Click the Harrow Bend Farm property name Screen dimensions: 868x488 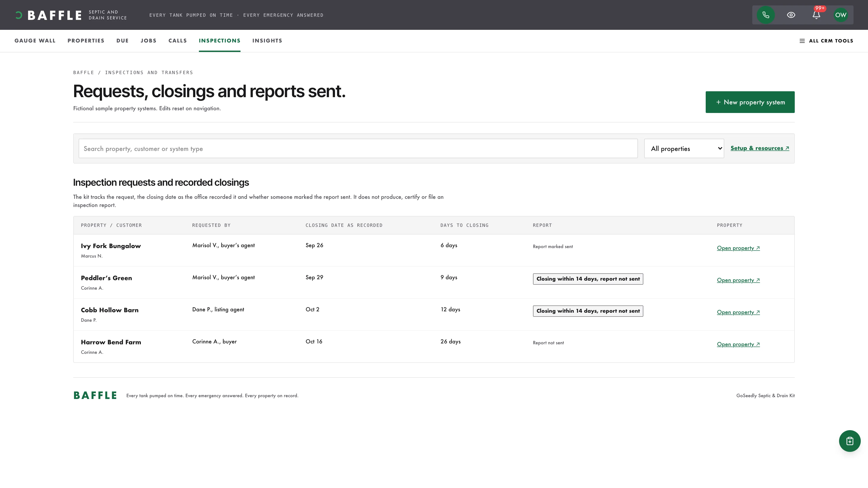tap(111, 342)
